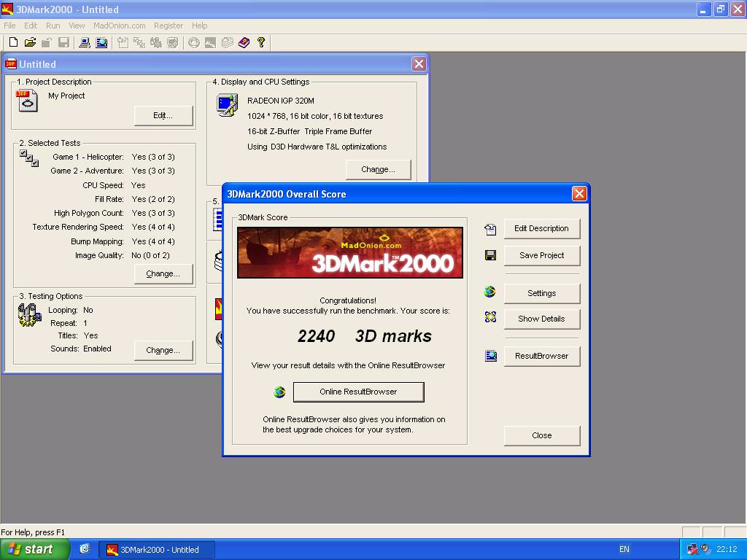
Task: Close the Overall Score dialog with X
Action: click(578, 194)
